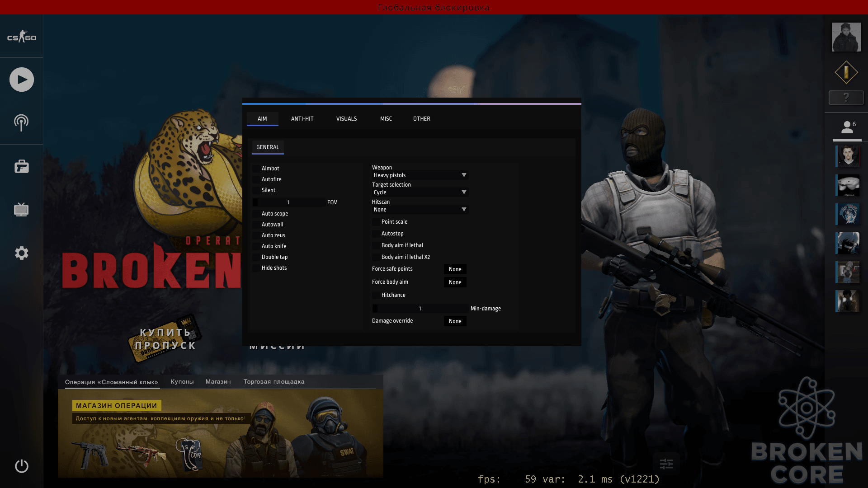
Task: Click Force body aim None keybind
Action: (x=455, y=282)
